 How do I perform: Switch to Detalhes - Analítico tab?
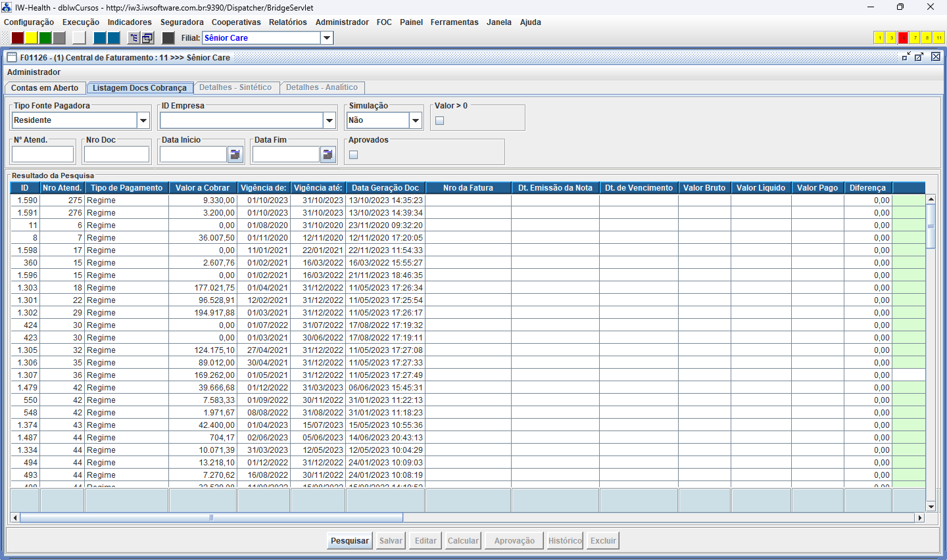coord(322,87)
